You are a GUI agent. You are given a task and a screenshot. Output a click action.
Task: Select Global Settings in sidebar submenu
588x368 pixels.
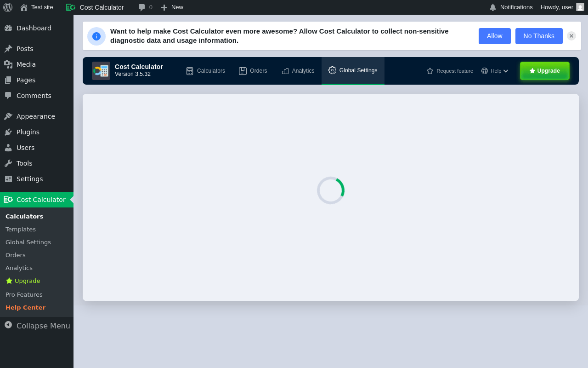click(x=28, y=242)
